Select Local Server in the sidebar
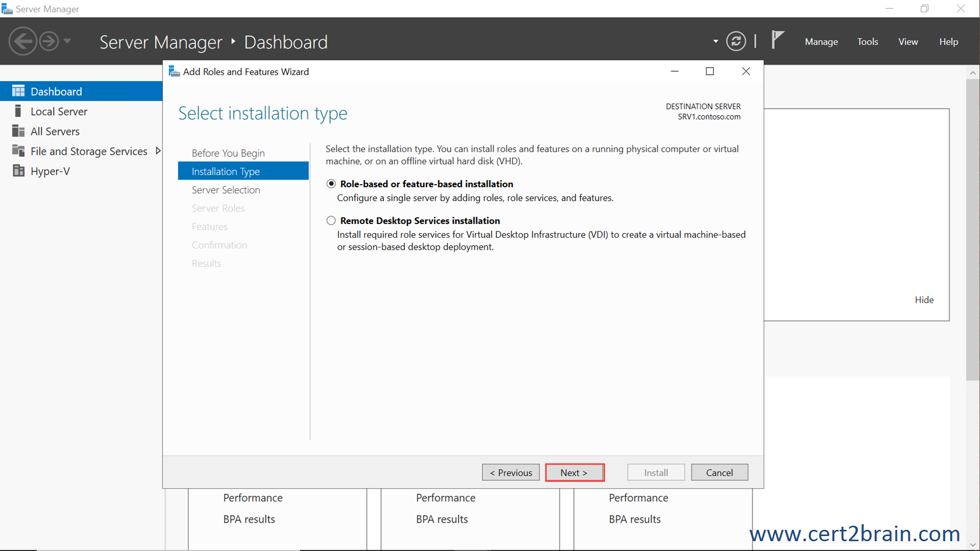 (x=58, y=111)
